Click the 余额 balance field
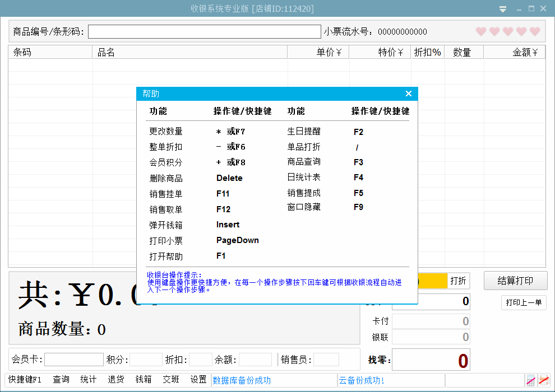The image size is (555, 392). click(x=255, y=360)
